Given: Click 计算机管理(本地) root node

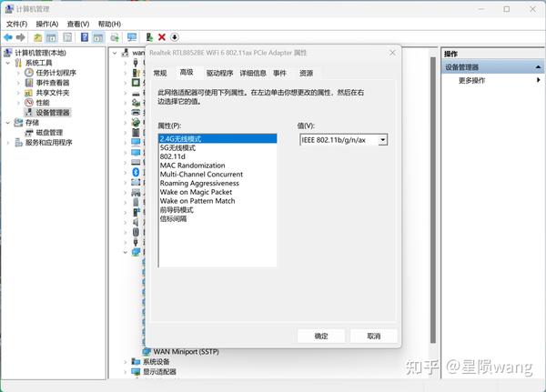Looking at the screenshot, I should coord(40,53).
